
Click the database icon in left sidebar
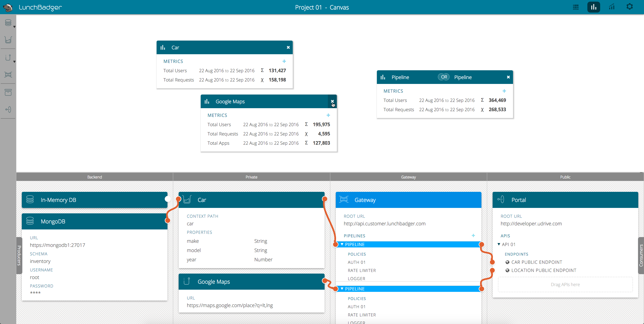tap(8, 23)
